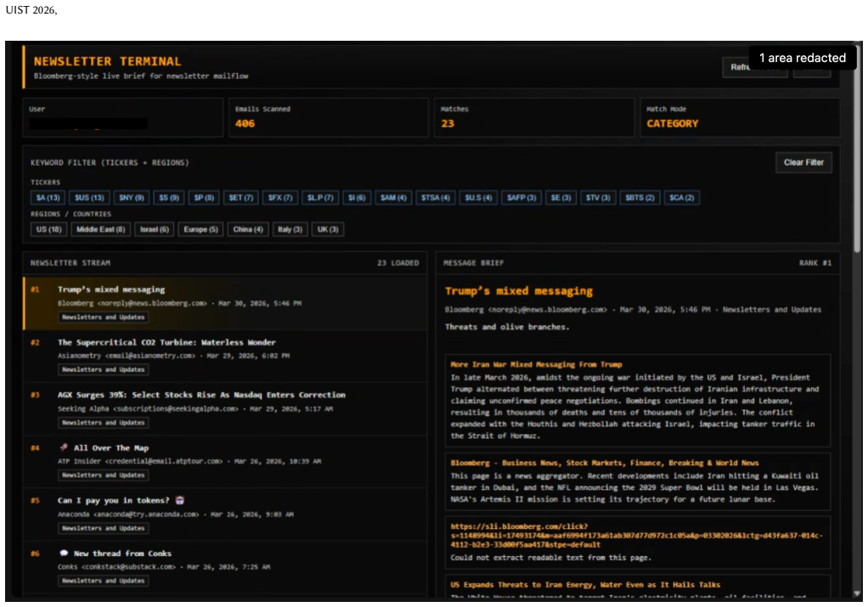Click the pin emoji beside All Over The Map
The height and width of the screenshot is (607, 868).
[64, 447]
